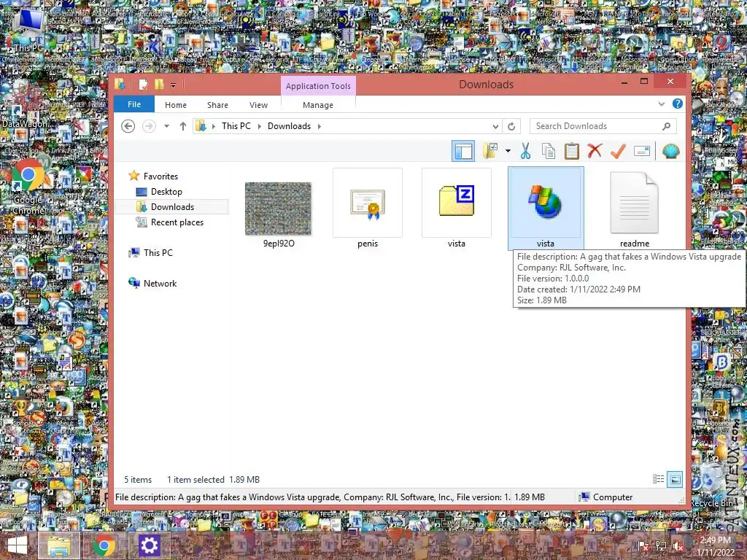Open the recent locations dropdown arrow

[167, 126]
